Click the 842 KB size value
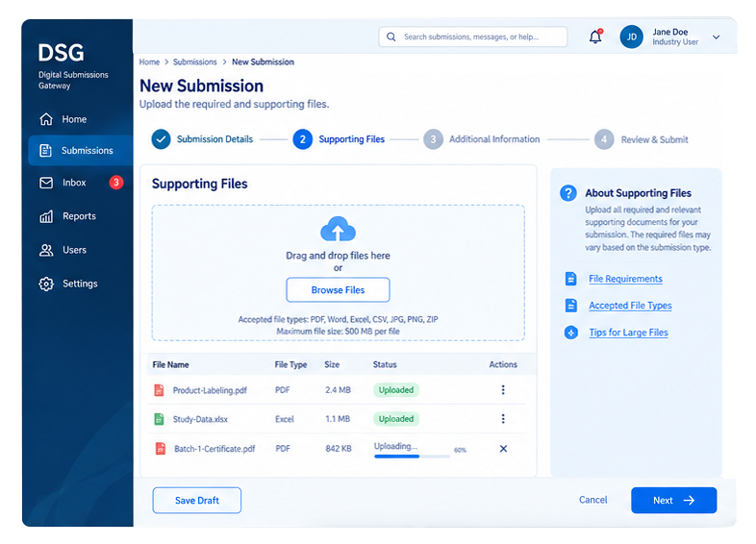The image size is (756, 544). tap(339, 449)
